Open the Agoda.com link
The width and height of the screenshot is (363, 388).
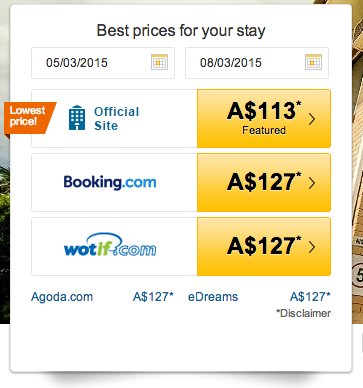62,297
